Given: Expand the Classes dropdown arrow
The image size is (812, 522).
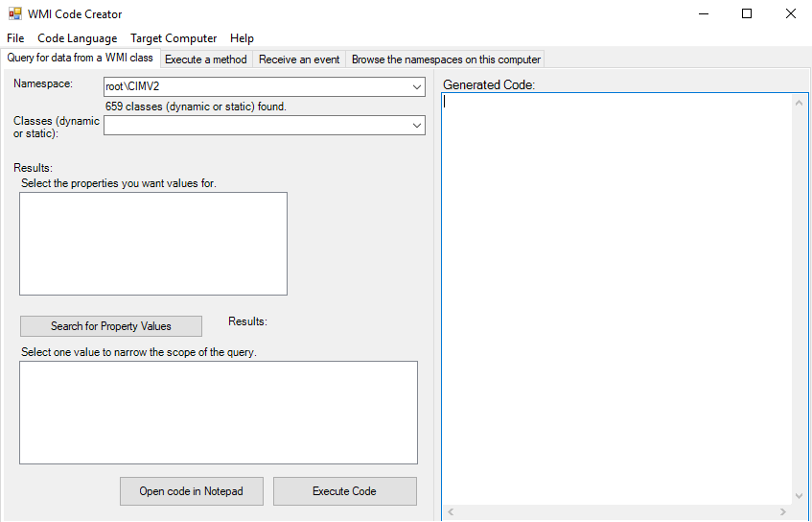Looking at the screenshot, I should 417,126.
